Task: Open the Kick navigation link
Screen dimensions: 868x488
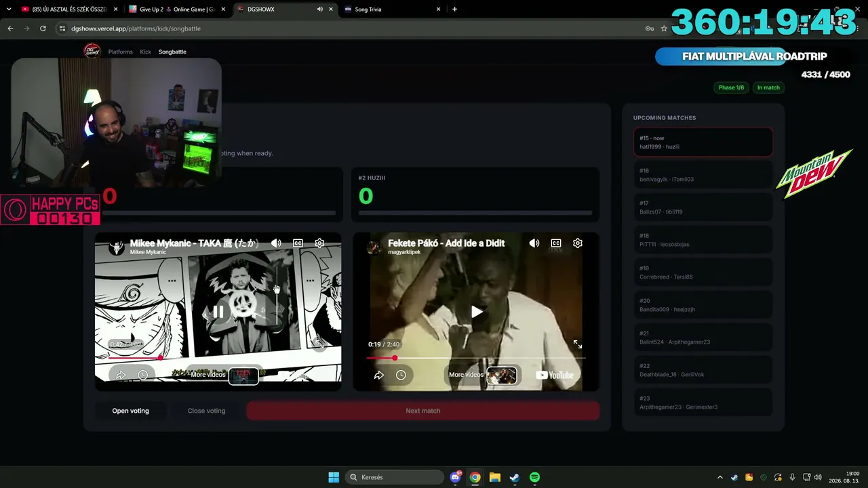Action: coord(146,52)
